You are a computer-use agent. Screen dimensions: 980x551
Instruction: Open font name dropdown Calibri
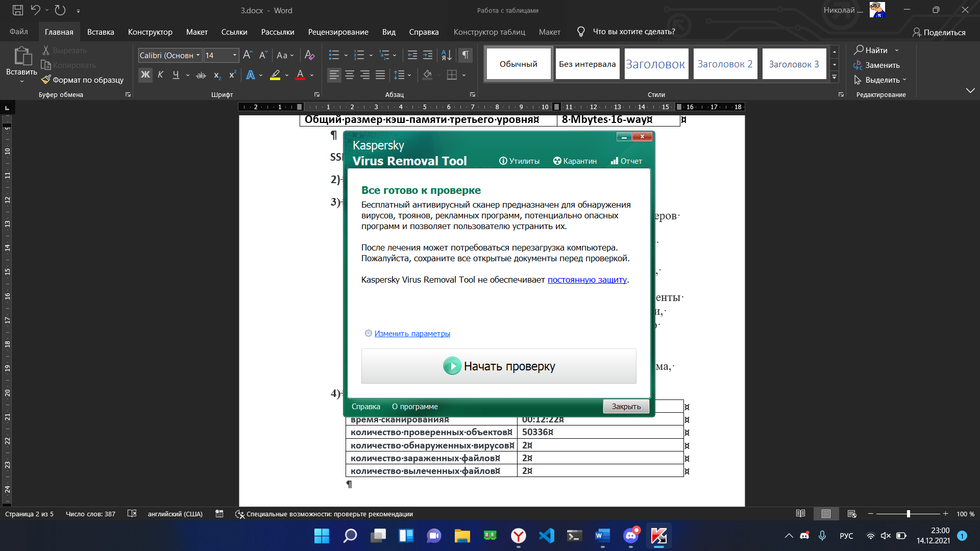(x=198, y=55)
